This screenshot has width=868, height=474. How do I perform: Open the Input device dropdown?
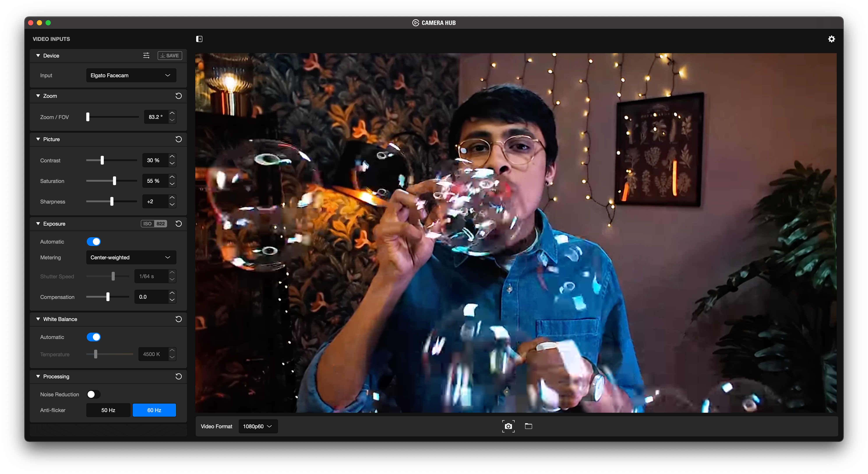[x=130, y=75]
